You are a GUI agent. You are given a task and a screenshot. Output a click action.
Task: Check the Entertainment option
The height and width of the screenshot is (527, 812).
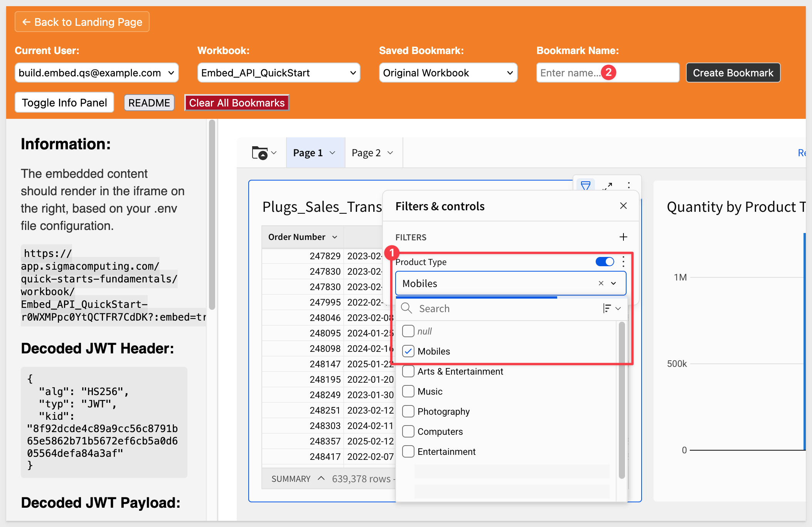pos(408,451)
